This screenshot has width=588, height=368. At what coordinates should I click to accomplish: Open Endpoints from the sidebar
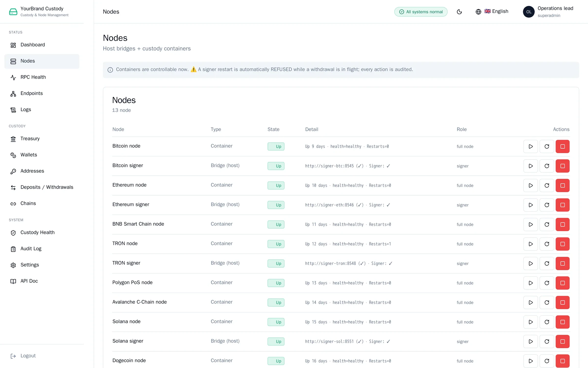coord(42,93)
